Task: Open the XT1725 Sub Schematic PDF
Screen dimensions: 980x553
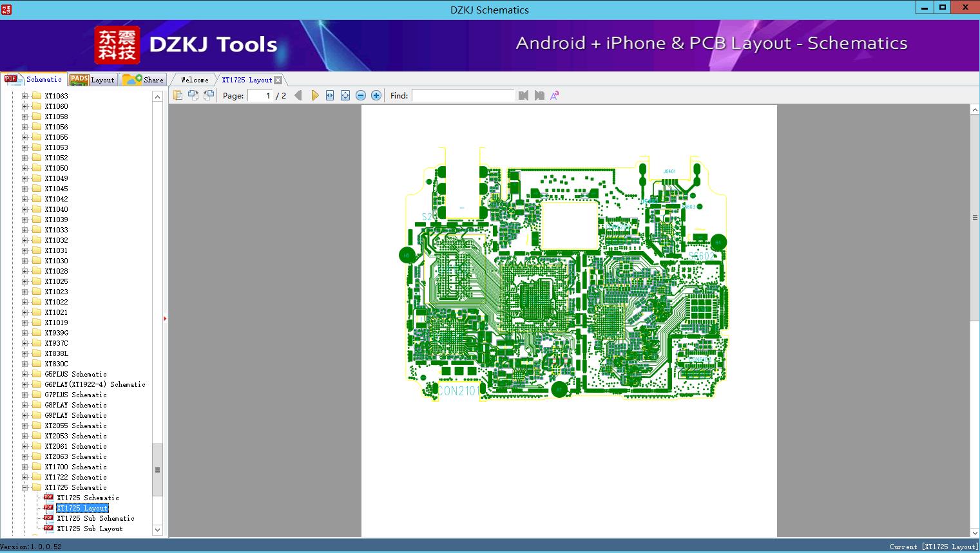Action: pyautogui.click(x=95, y=518)
